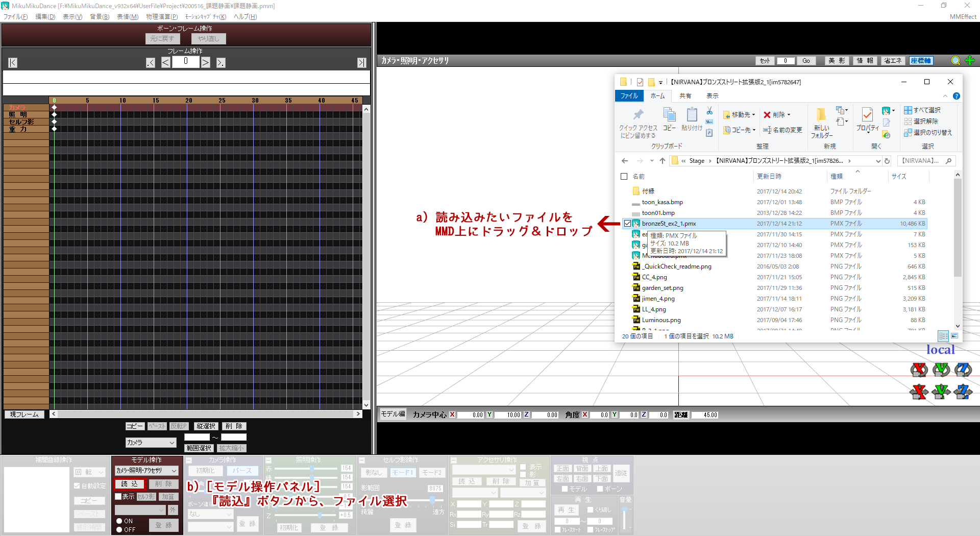980x536 pixels.
Task: Uncheck the bronzeSt_ex2_1.pmx file checkbox
Action: click(x=627, y=224)
